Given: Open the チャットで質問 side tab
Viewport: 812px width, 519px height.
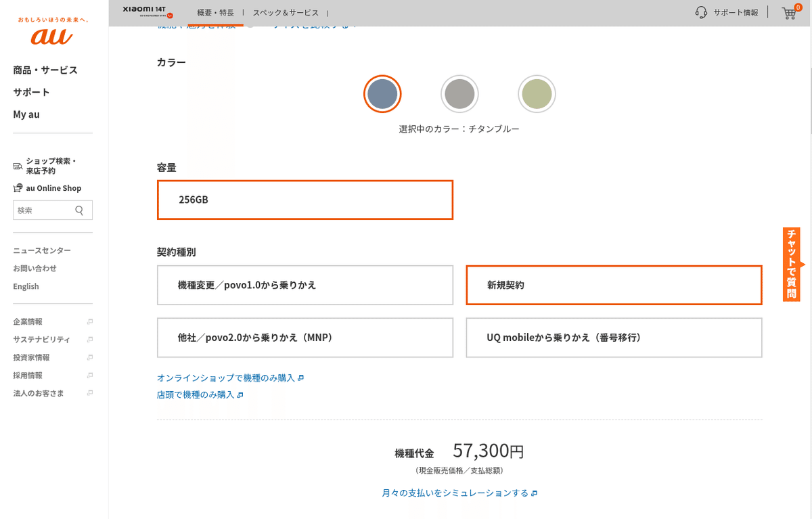Looking at the screenshot, I should coord(792,264).
